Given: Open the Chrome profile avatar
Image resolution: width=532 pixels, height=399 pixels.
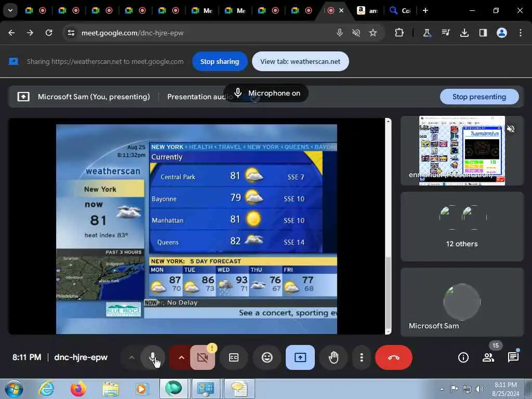Looking at the screenshot, I should [502, 33].
